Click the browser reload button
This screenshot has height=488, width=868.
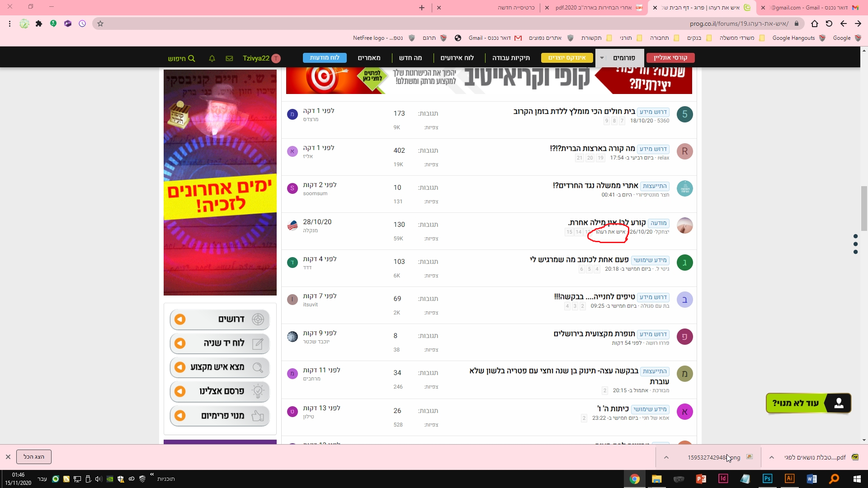click(x=829, y=23)
